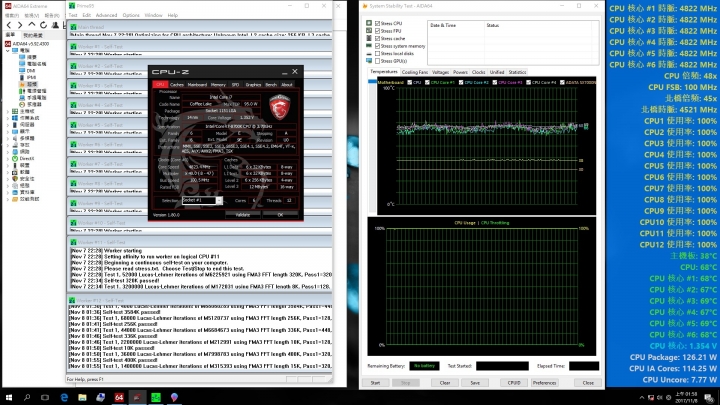The height and width of the screenshot is (405, 720).
Task: Click the Stress system memory icon
Action: pyautogui.click(x=369, y=46)
